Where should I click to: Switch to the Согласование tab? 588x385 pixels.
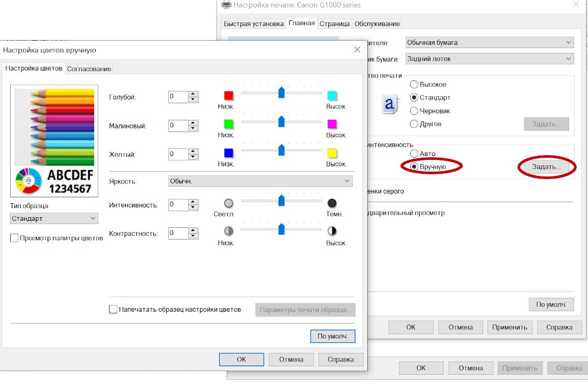coord(89,69)
